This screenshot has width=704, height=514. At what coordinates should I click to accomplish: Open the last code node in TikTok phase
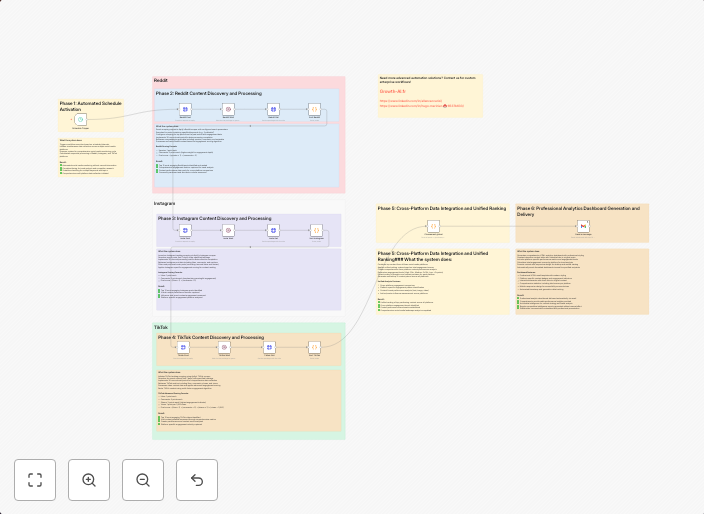(x=314, y=347)
